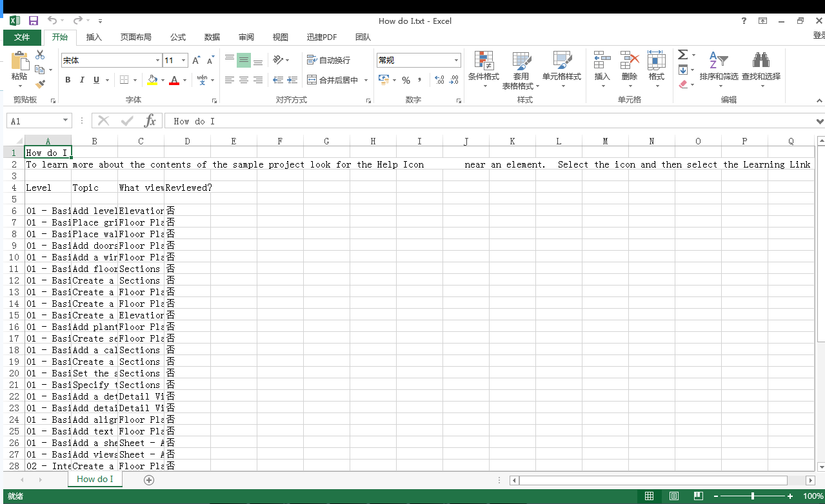Viewport: 825px width, 504px height.
Task: Click the Name Box showing A1
Action: point(34,121)
